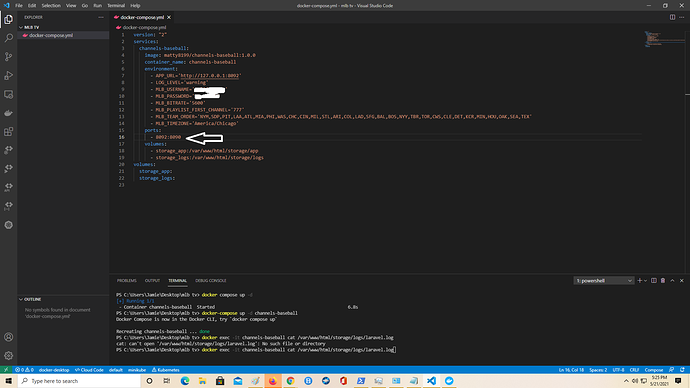Select the Terminal panel tab
Viewport: 690px width, 388px height.
[x=177, y=281]
